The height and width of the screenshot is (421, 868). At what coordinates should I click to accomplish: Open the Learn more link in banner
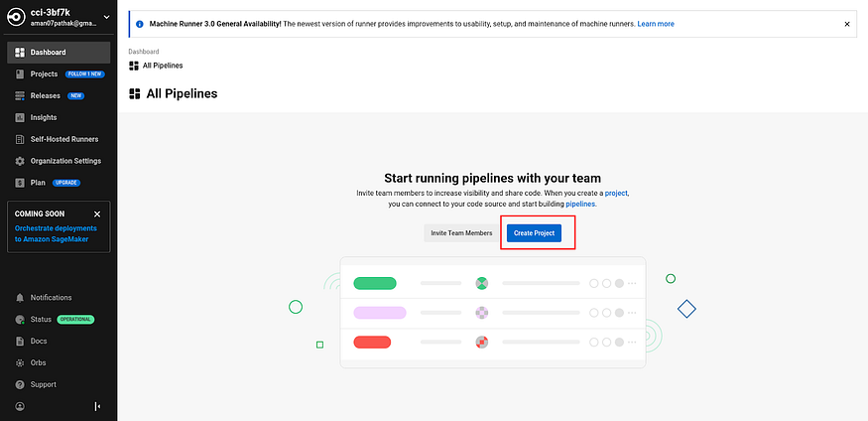coord(656,24)
